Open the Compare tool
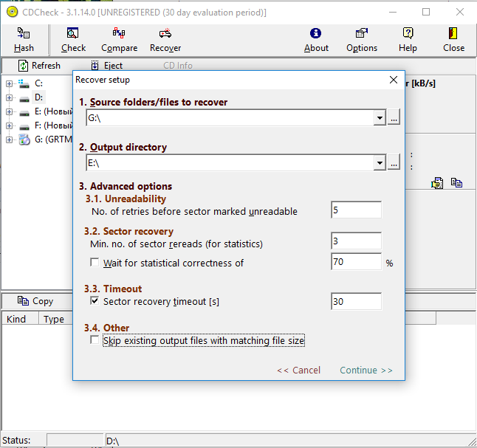 tap(119, 40)
